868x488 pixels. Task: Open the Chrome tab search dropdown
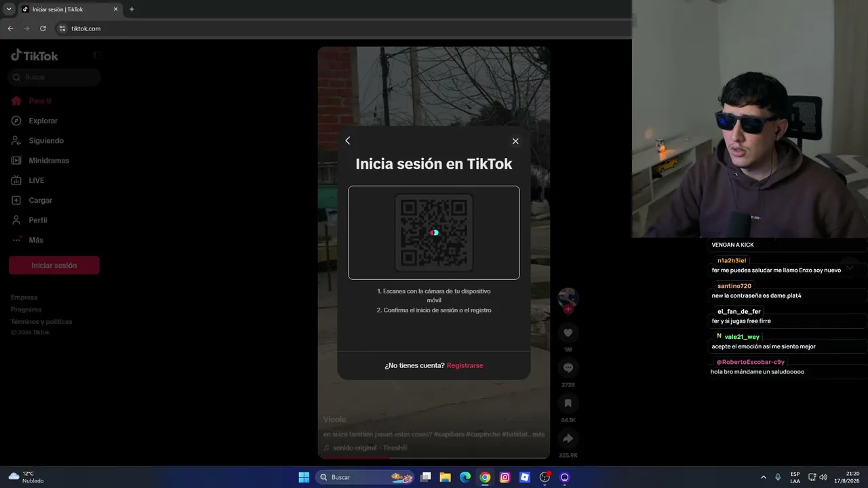(x=9, y=9)
